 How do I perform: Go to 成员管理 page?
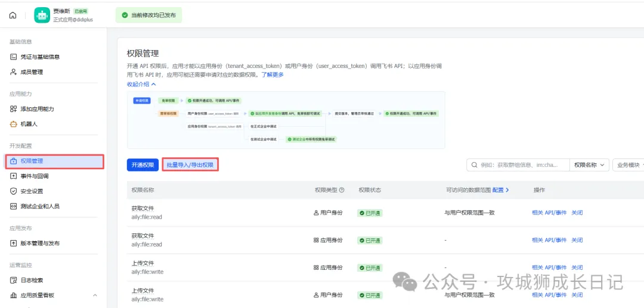tap(32, 72)
